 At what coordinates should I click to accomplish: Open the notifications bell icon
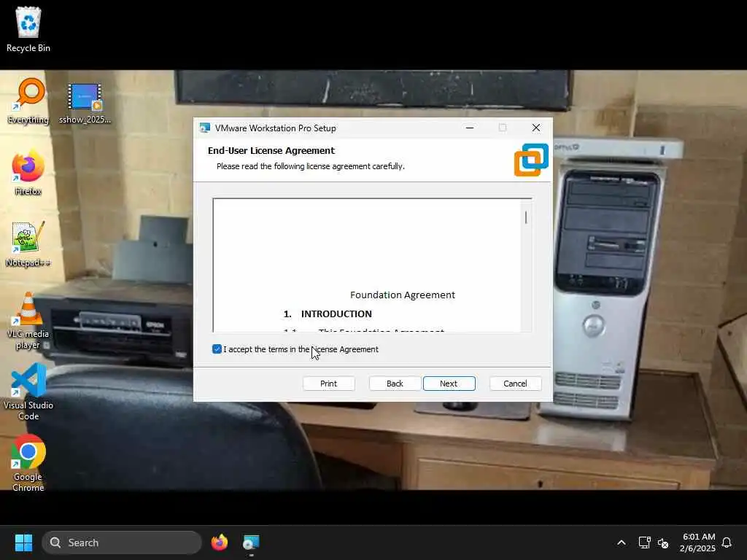click(727, 542)
